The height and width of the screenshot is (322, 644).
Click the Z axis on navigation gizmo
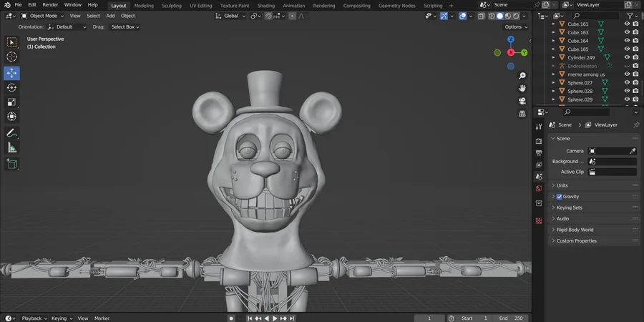pyautogui.click(x=510, y=39)
